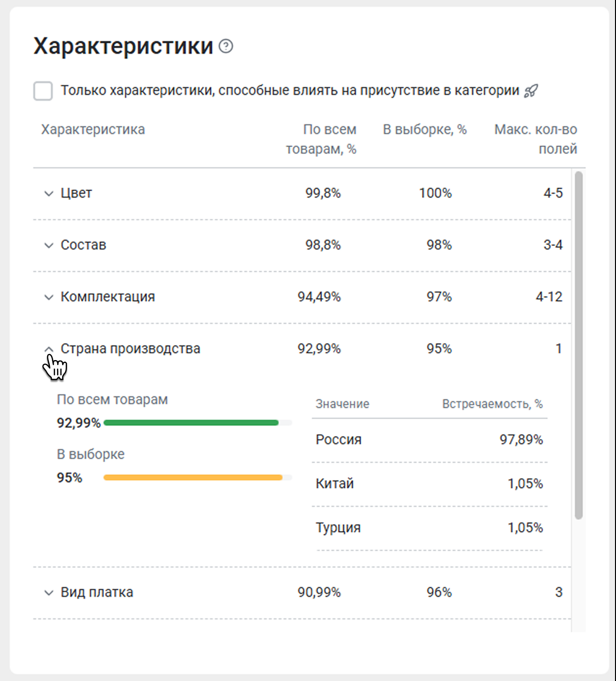This screenshot has height=681, width=616.
Task: Expand the Цвет row chevron
Action: coord(49,194)
